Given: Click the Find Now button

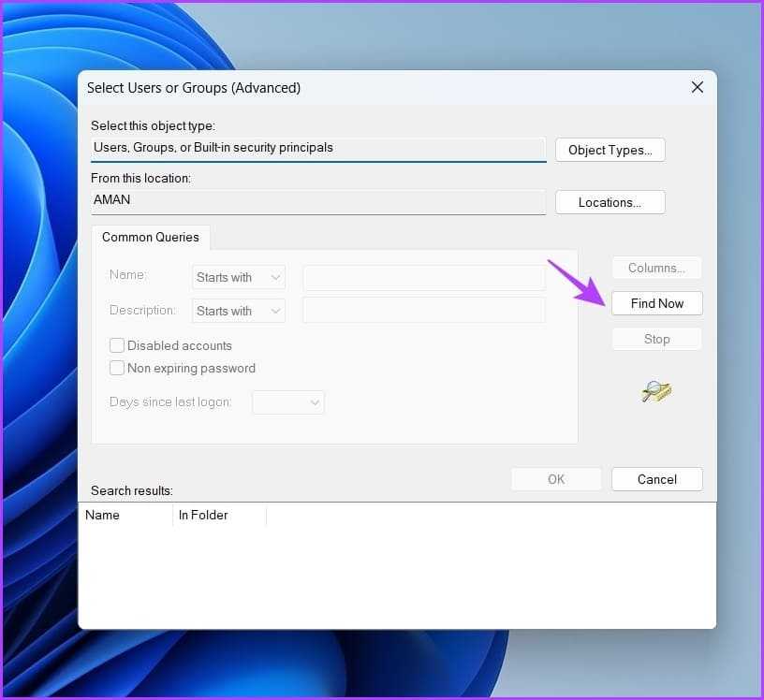Looking at the screenshot, I should pyautogui.click(x=656, y=303).
